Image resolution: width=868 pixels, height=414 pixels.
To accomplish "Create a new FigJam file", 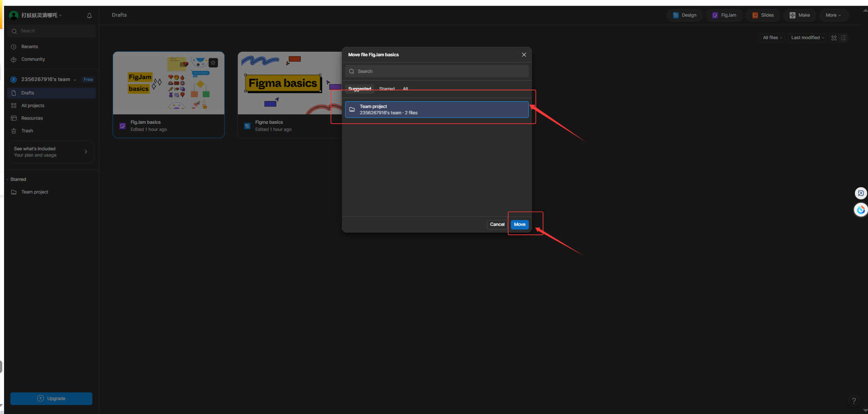I will pyautogui.click(x=724, y=15).
